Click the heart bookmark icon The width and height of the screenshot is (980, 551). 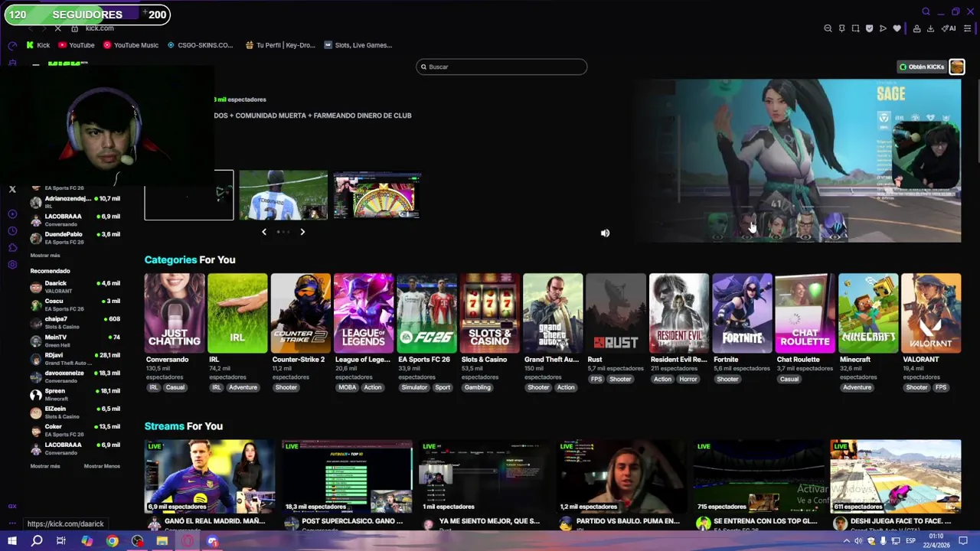point(897,28)
